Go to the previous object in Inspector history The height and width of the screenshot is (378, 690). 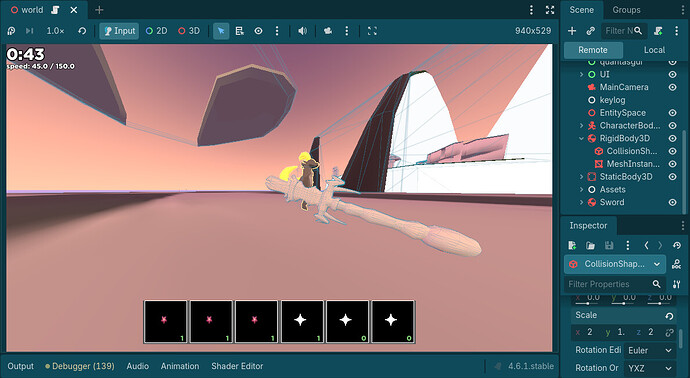pos(646,245)
